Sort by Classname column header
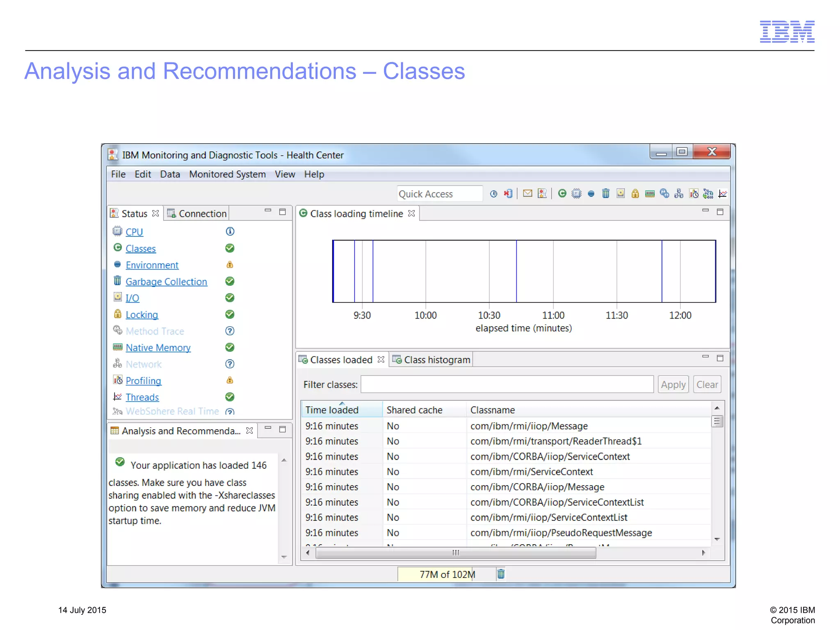This screenshot has width=840, height=630. click(x=588, y=410)
